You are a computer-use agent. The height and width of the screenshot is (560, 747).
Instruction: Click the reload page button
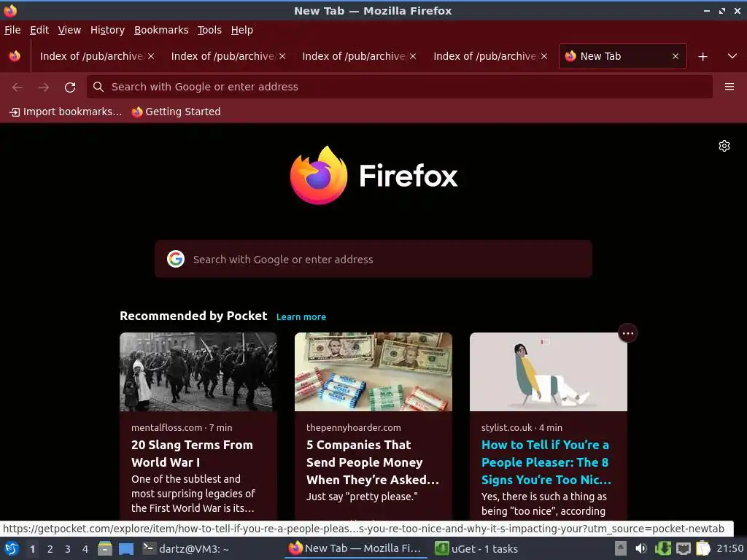pos(70,87)
